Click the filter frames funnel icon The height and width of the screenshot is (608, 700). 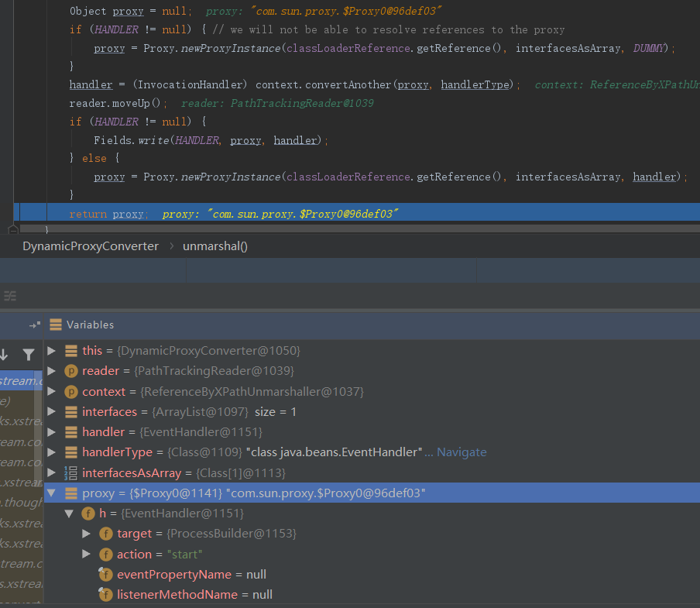tap(29, 355)
